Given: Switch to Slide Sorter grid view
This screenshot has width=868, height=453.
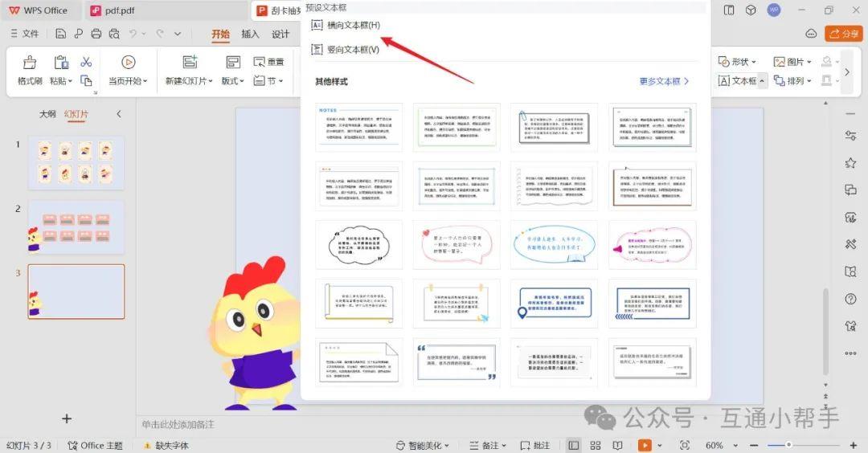Looking at the screenshot, I should click(596, 445).
